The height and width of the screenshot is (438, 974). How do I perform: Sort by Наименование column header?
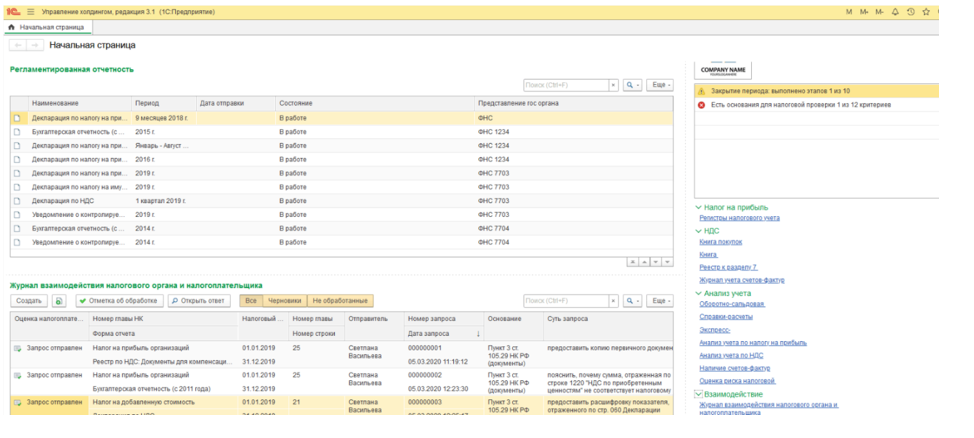point(80,103)
